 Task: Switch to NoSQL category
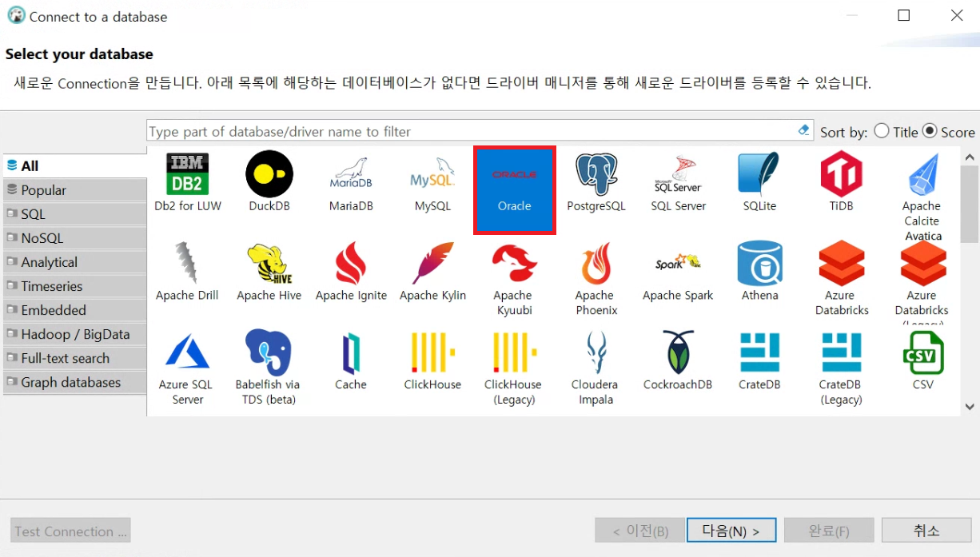click(74, 238)
